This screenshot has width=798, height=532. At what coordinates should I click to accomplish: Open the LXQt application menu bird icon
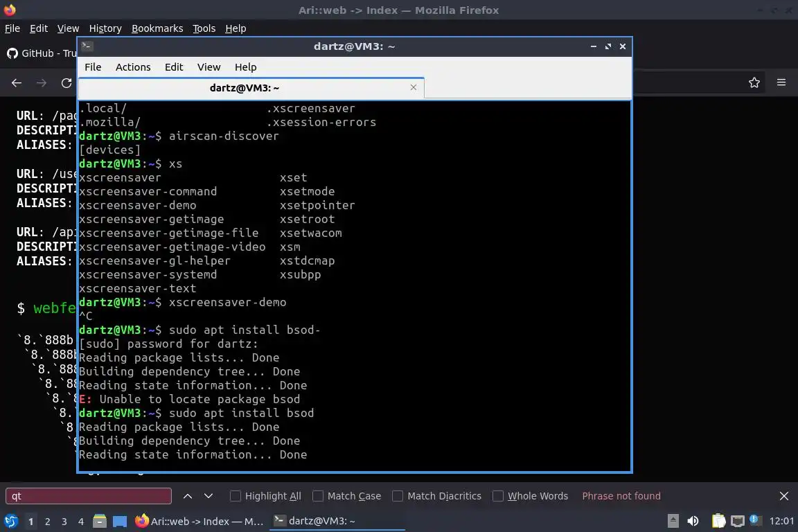click(x=10, y=521)
